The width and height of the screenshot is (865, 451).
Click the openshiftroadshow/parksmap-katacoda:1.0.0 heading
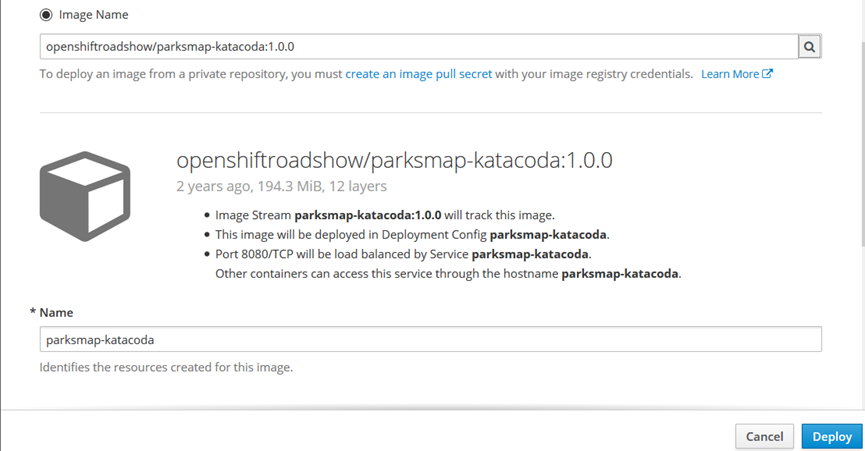pyautogui.click(x=394, y=160)
